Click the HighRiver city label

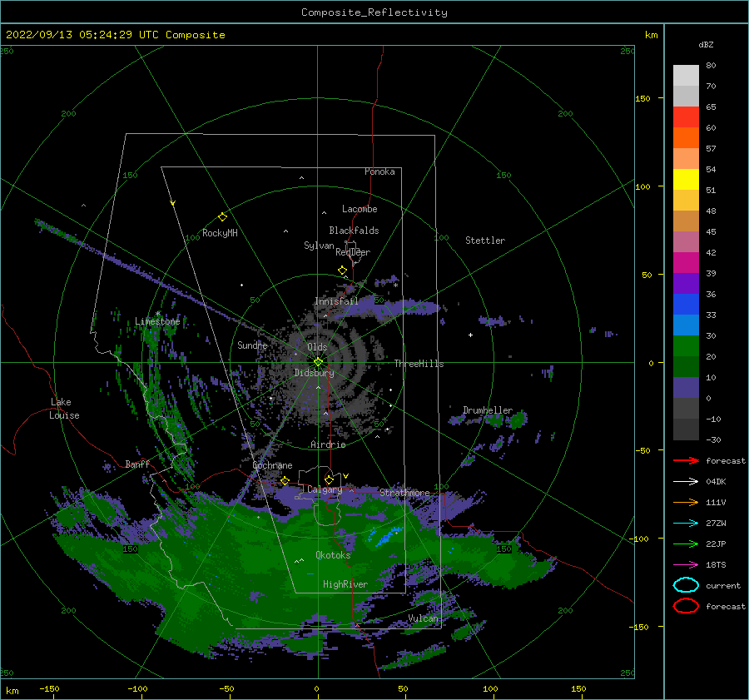point(345,584)
